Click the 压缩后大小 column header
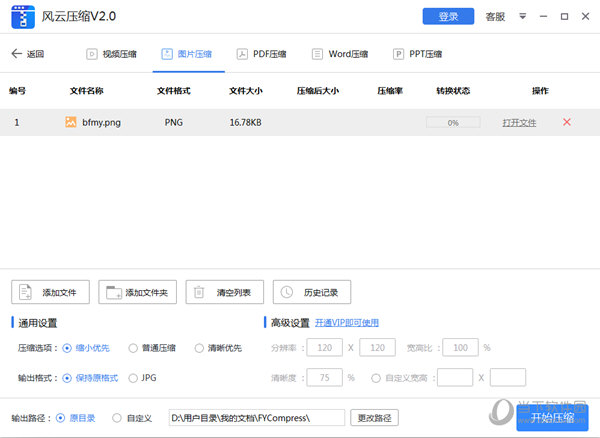600x438 pixels. point(318,91)
